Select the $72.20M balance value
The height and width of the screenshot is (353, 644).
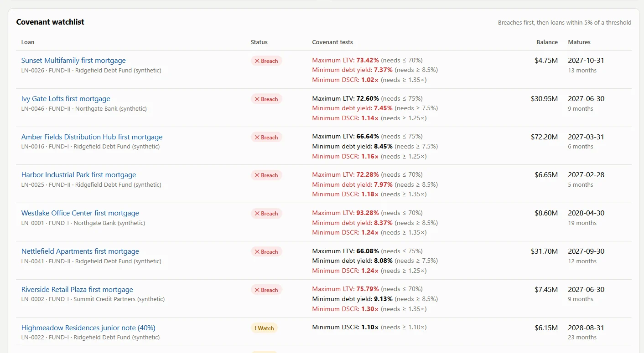tap(545, 137)
